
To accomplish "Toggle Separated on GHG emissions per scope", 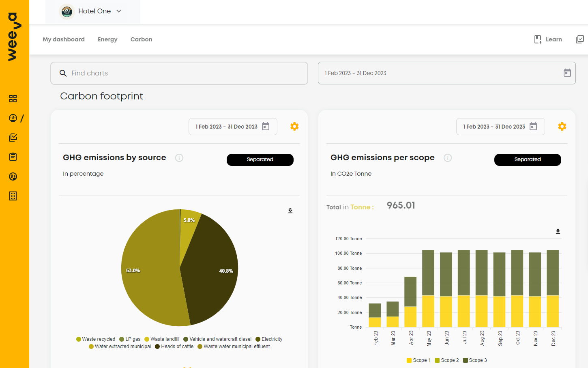I will point(528,159).
